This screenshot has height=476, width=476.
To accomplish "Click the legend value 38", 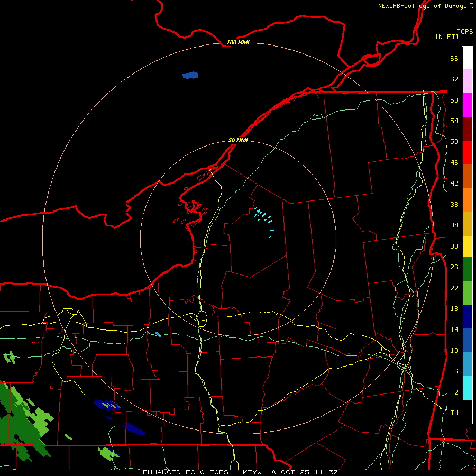I will (454, 204).
